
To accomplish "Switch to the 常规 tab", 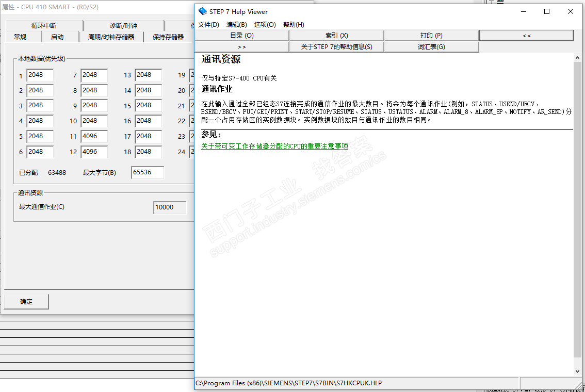I will tap(20, 37).
